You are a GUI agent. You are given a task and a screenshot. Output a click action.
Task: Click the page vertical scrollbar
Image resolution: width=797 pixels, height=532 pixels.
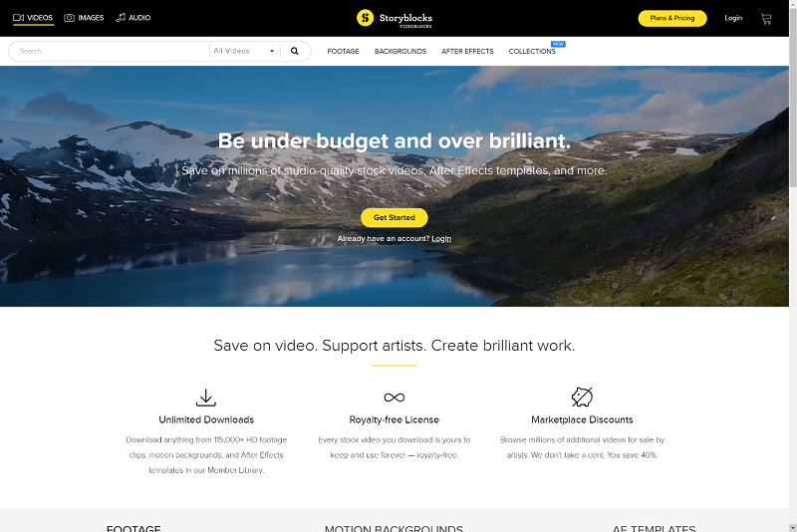[793, 266]
